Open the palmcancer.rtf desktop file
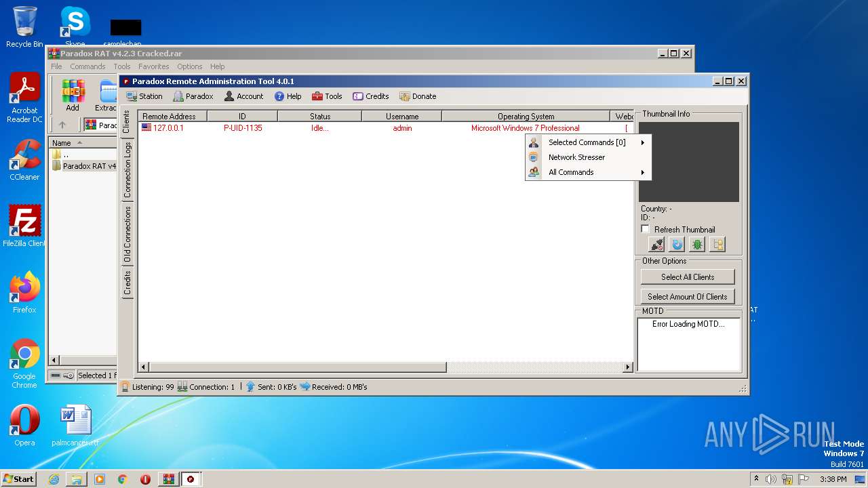The width and height of the screenshot is (868, 488). click(75, 426)
